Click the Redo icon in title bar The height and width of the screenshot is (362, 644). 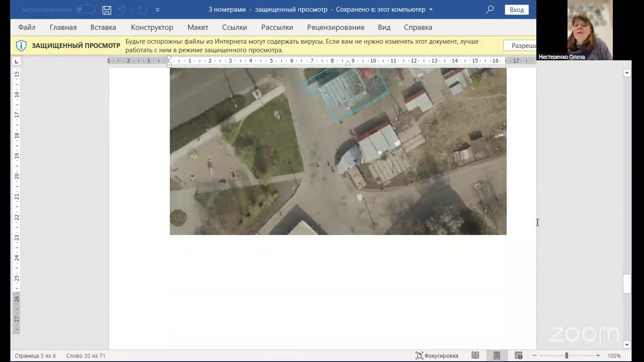(142, 10)
